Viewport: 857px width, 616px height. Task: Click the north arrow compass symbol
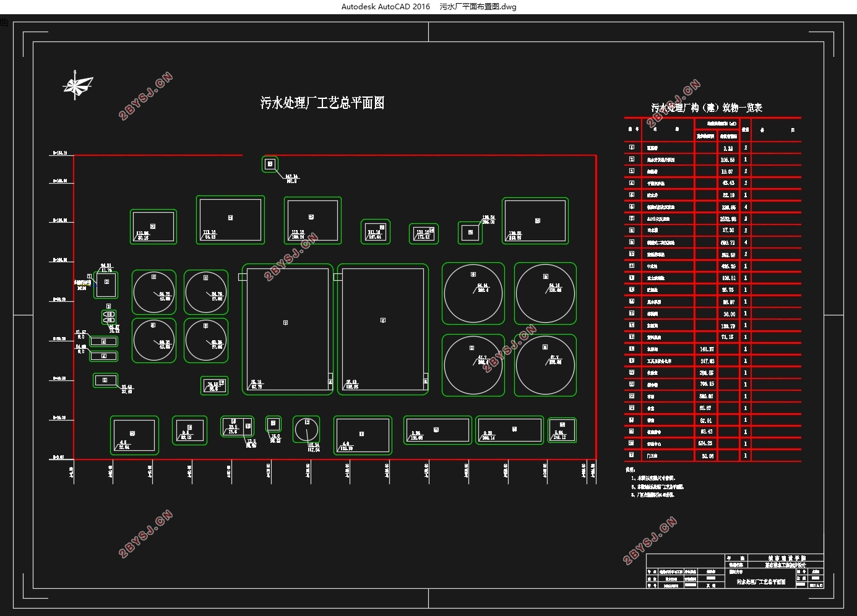point(77,85)
